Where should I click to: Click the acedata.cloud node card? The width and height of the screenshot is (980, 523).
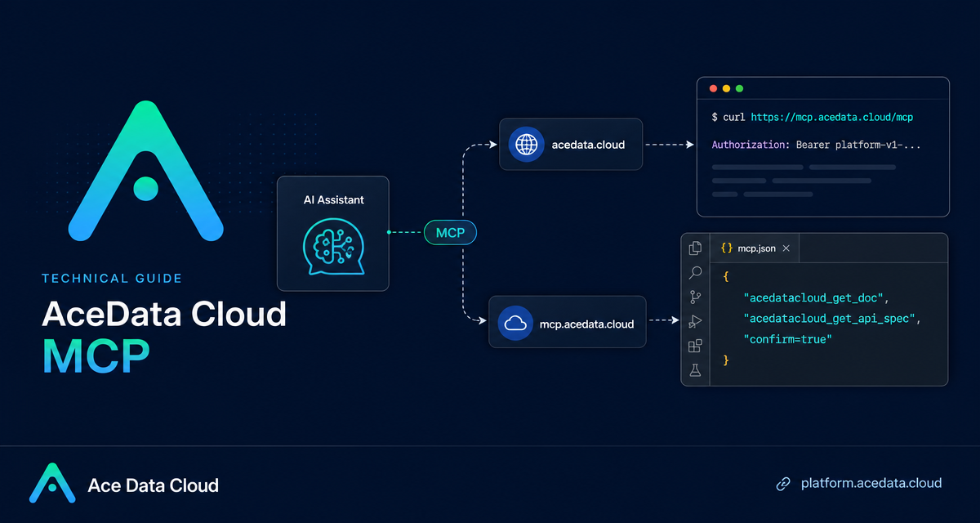pos(571,145)
